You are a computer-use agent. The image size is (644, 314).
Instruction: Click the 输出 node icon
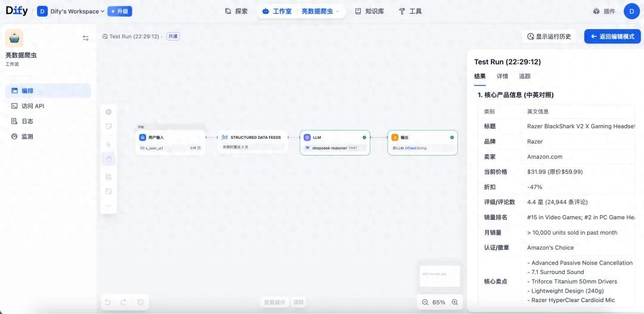pos(395,138)
